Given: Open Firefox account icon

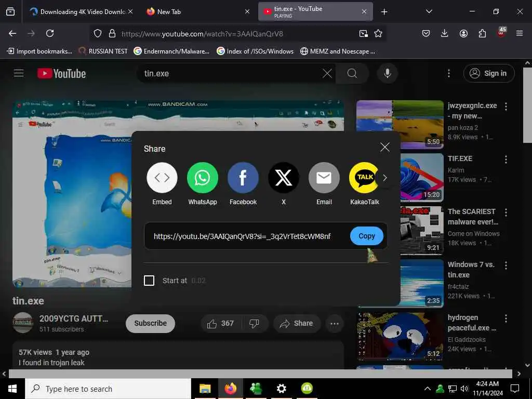Looking at the screenshot, I should click(463, 33).
